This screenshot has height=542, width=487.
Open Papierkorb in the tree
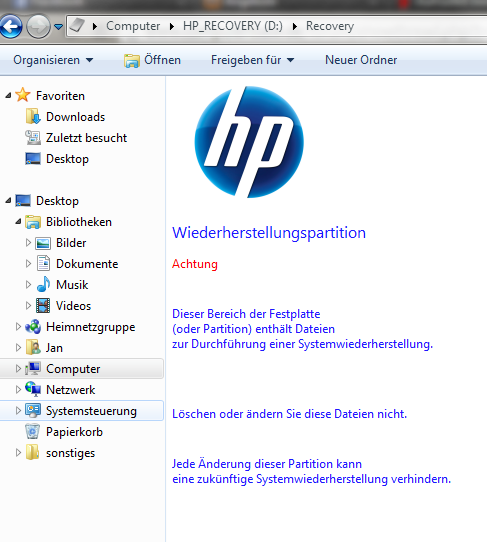(x=74, y=432)
